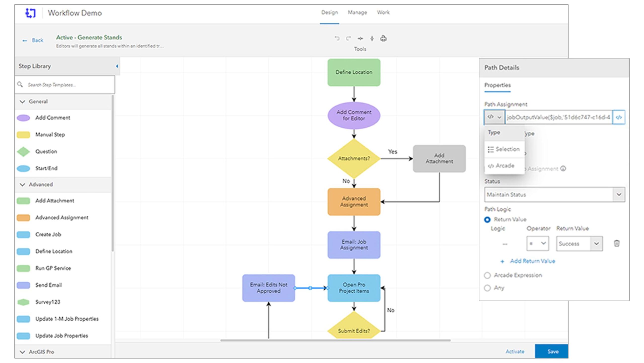The height and width of the screenshot is (363, 644).
Task: Click the Save button
Action: point(552,351)
